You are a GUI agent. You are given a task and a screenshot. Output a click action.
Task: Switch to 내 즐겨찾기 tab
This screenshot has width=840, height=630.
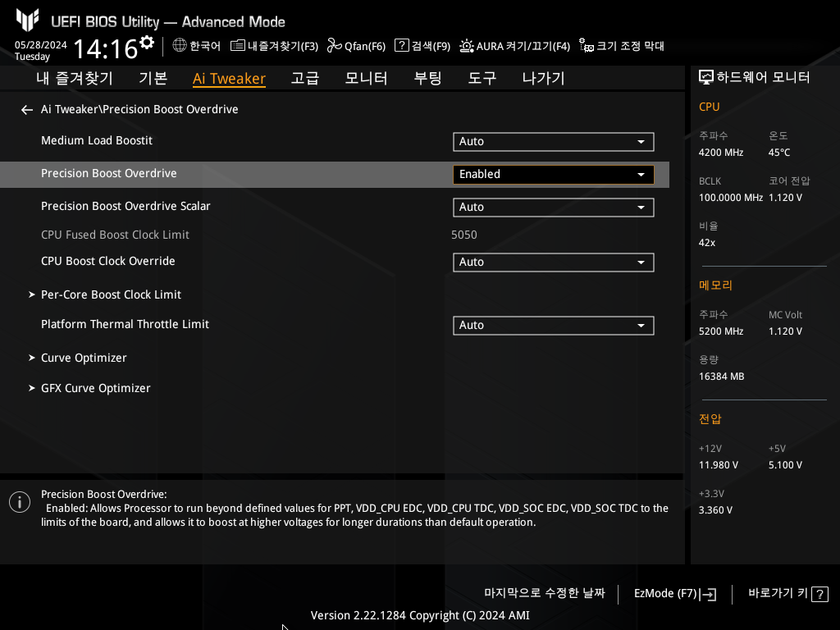(75, 78)
